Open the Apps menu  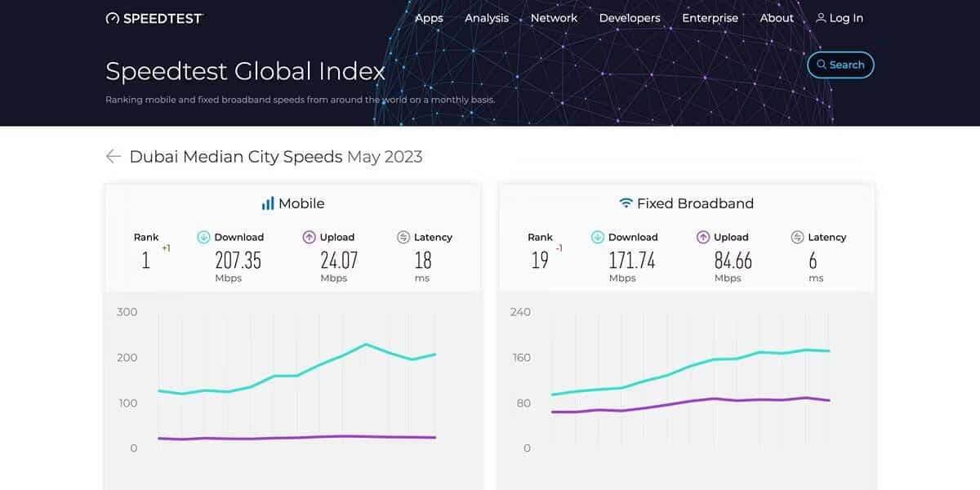tap(429, 18)
